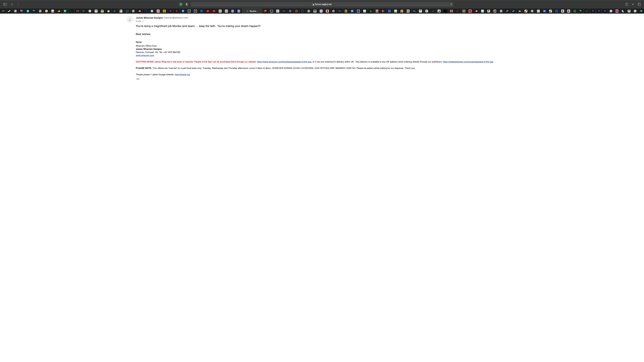Open the lodestarbooks.com people-of-the-sea link
Image resolution: width=644 pixels, height=362 pixels.
click(x=468, y=62)
